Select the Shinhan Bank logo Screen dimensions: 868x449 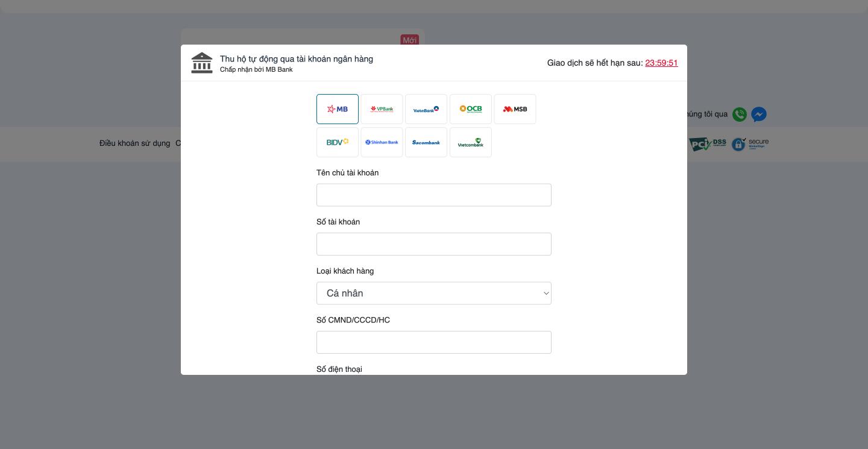[x=382, y=142]
